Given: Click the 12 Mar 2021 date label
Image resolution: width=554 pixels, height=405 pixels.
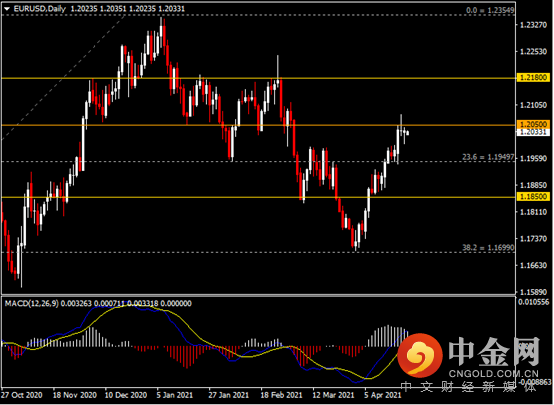Looking at the screenshot, I should pos(333,395).
